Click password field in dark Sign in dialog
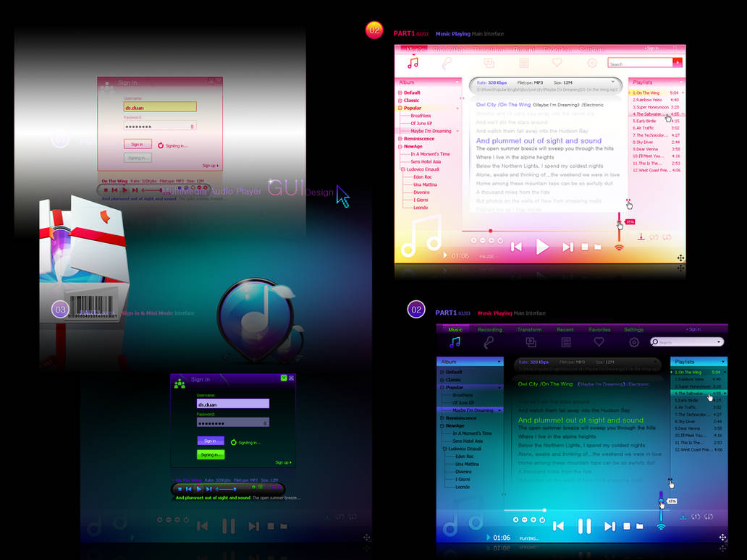The image size is (747, 560). [233, 423]
